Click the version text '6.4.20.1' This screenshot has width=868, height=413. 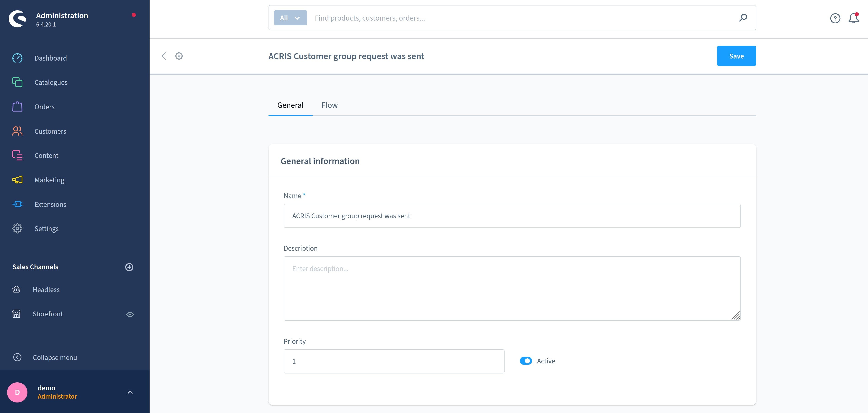46,25
